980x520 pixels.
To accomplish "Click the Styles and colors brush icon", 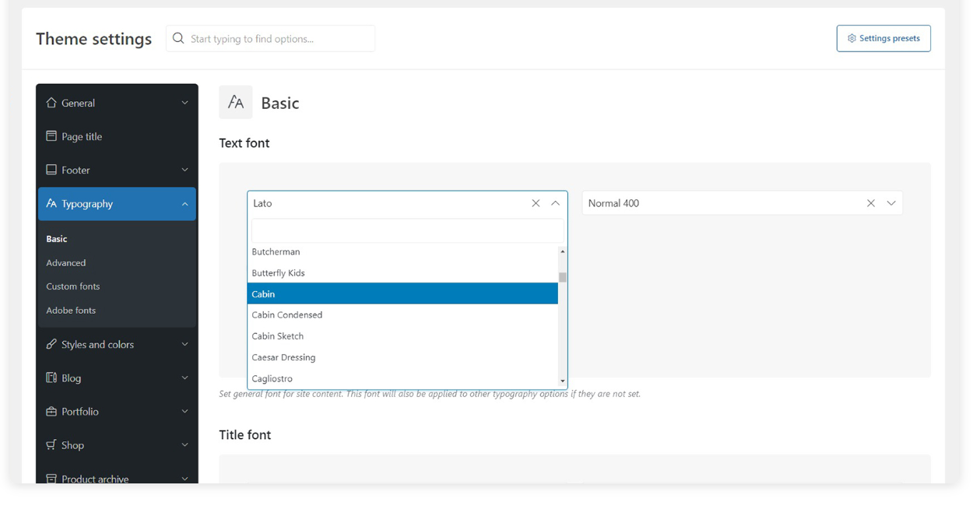I will click(x=51, y=344).
